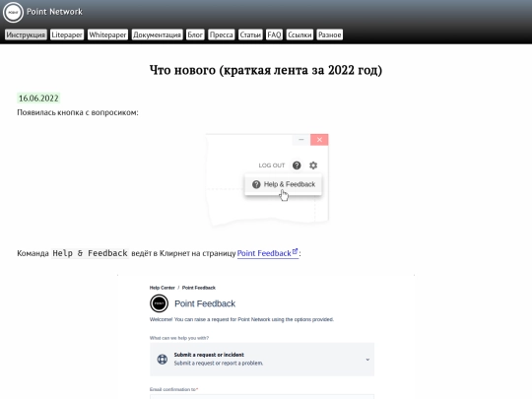Screen dimensions: 532x399
Task: Click Help Center breadcrumb
Action: [x=163, y=288]
